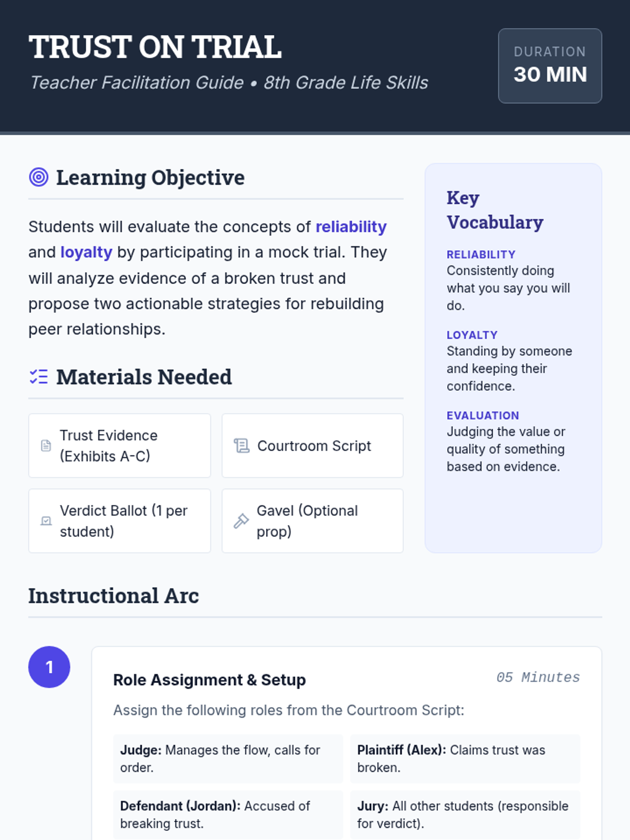
Task: Click the highlighted loyalty keyword
Action: [x=86, y=253]
